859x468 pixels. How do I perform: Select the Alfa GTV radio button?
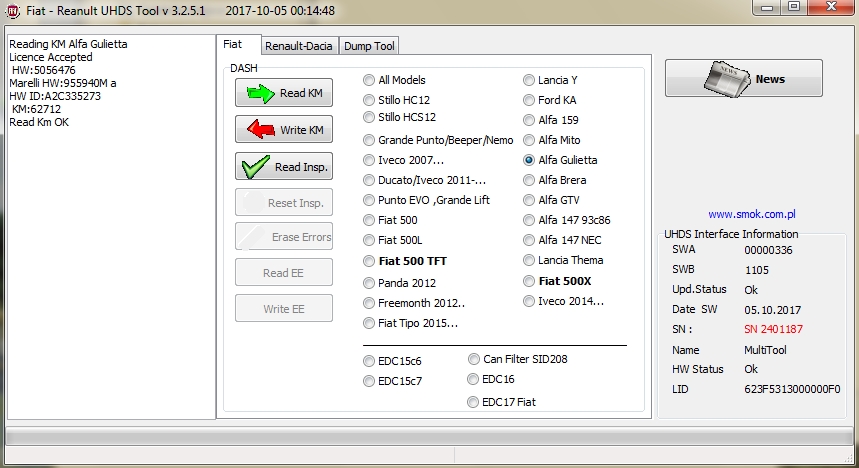(529, 200)
